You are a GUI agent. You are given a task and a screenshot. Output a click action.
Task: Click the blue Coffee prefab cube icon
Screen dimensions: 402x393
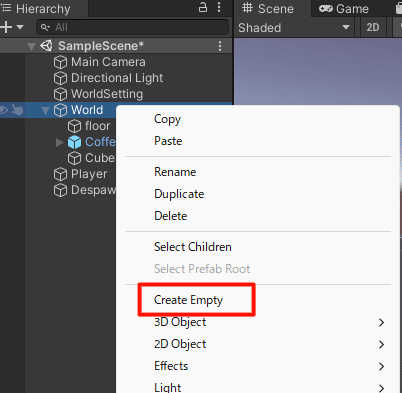74,142
